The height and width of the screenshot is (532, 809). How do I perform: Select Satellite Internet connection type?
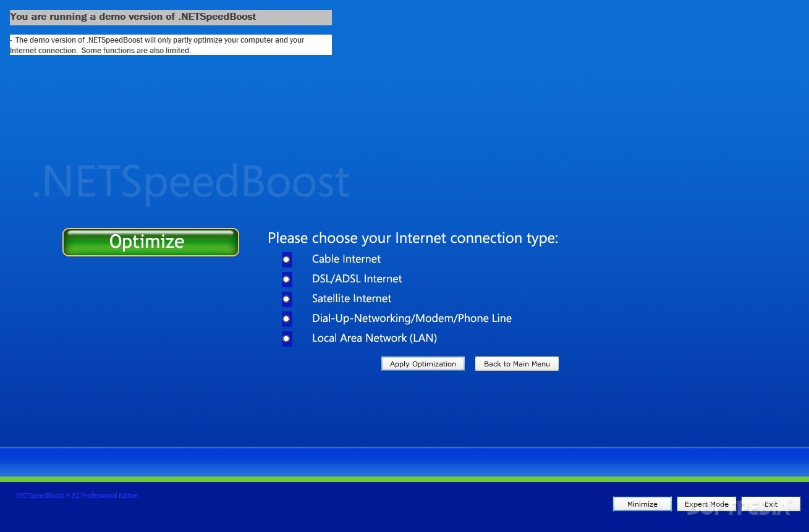[x=287, y=299]
